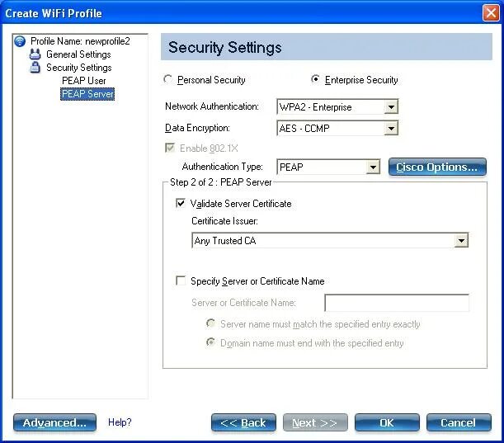504x443 pixels.
Task: Click the General Settings network icon
Action: click(x=35, y=54)
